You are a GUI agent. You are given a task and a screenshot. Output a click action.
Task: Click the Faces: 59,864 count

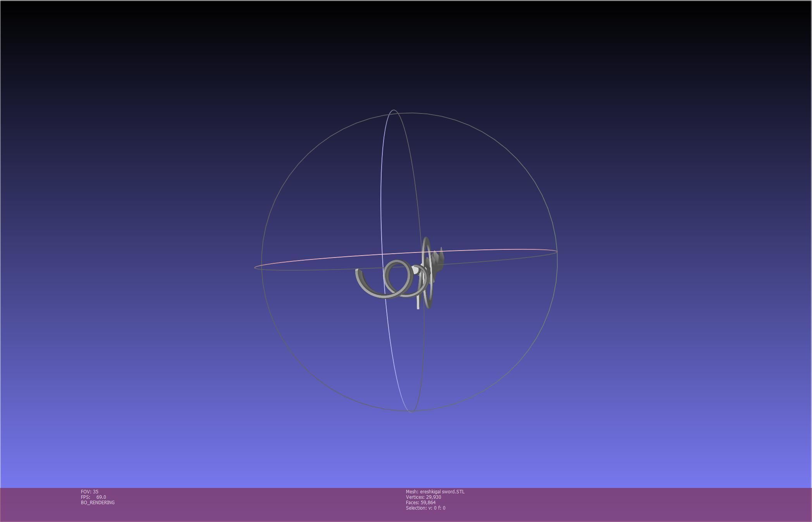pyautogui.click(x=421, y=502)
